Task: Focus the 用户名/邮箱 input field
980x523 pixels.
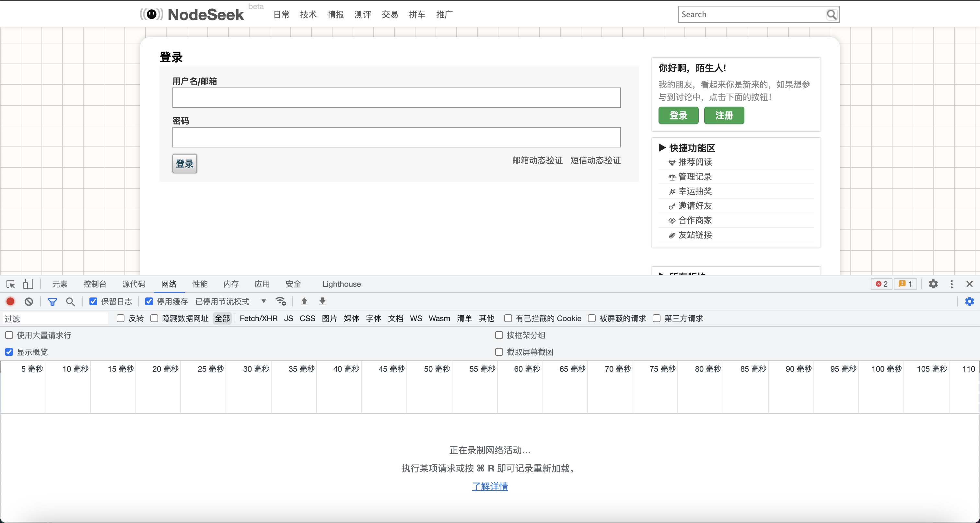Action: [x=396, y=98]
